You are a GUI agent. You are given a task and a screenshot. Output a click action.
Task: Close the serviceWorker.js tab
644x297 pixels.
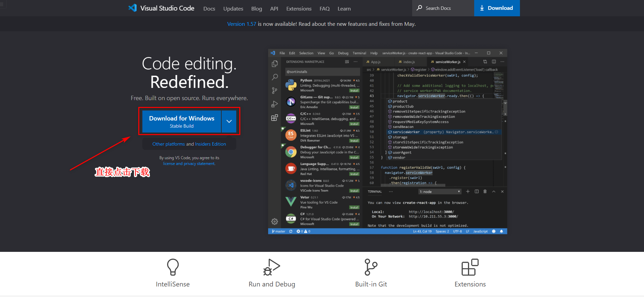coord(464,62)
